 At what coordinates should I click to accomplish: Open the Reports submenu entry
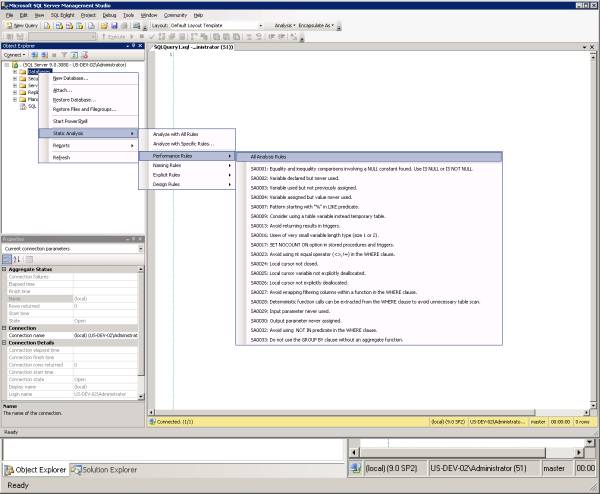click(89, 146)
